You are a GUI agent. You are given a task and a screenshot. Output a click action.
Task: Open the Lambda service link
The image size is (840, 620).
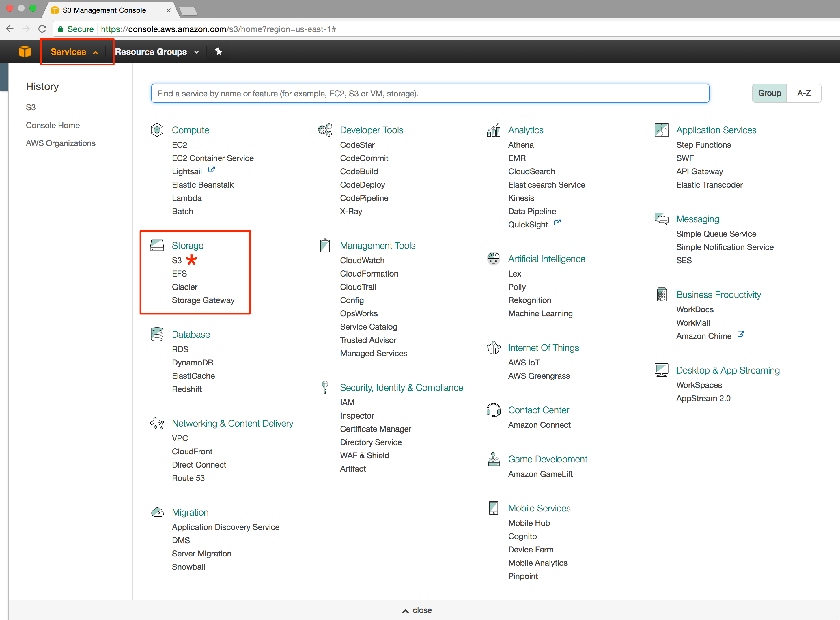point(186,198)
